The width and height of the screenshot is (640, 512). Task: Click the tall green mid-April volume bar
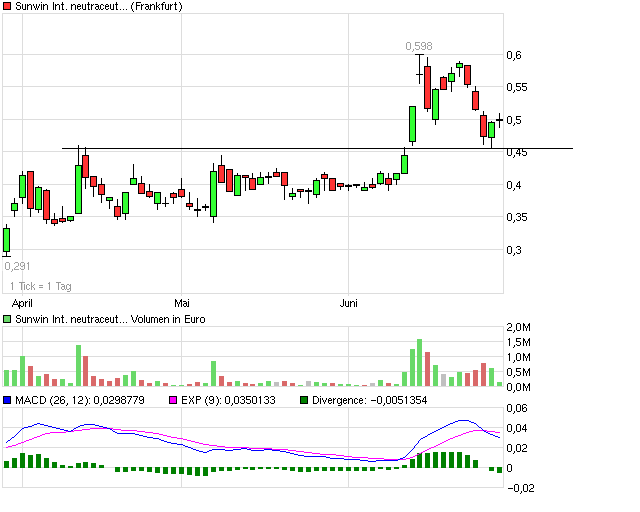pyautogui.click(x=78, y=365)
